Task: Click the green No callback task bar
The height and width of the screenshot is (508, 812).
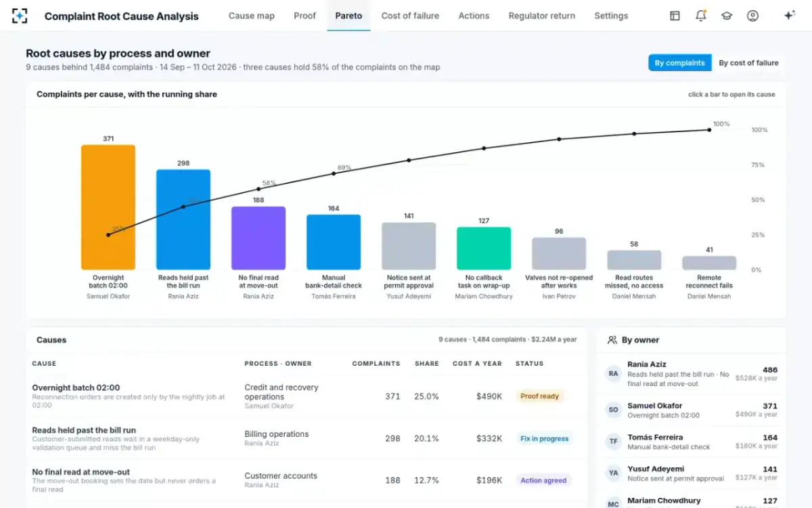Action: click(484, 249)
